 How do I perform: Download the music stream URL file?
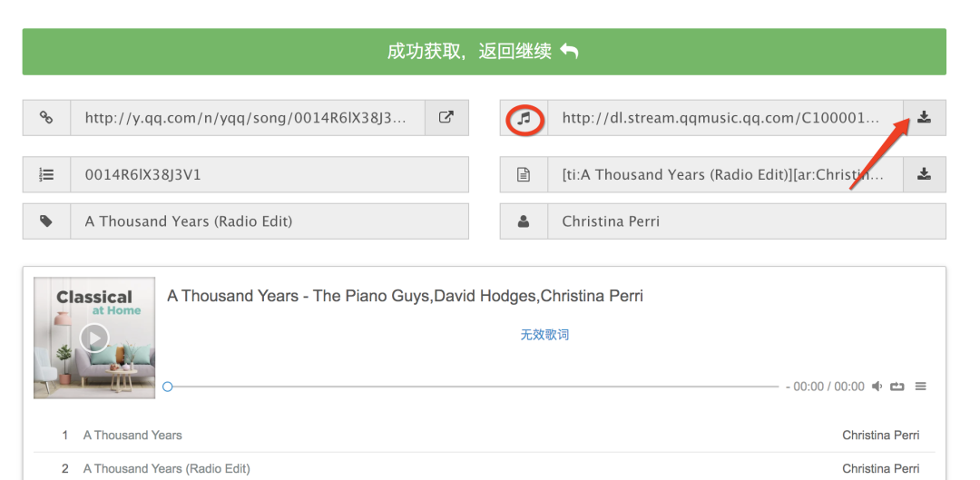[x=924, y=117]
